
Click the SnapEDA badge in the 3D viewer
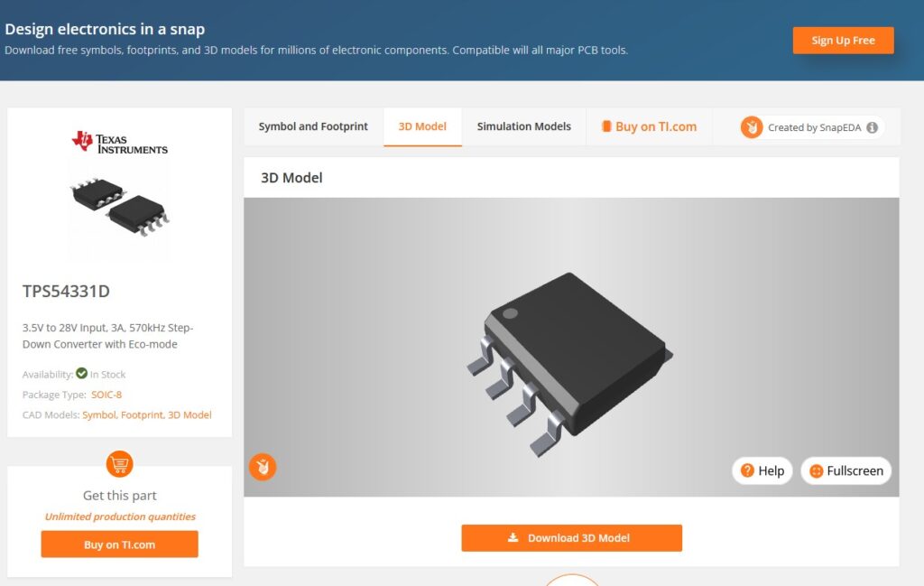coord(263,467)
